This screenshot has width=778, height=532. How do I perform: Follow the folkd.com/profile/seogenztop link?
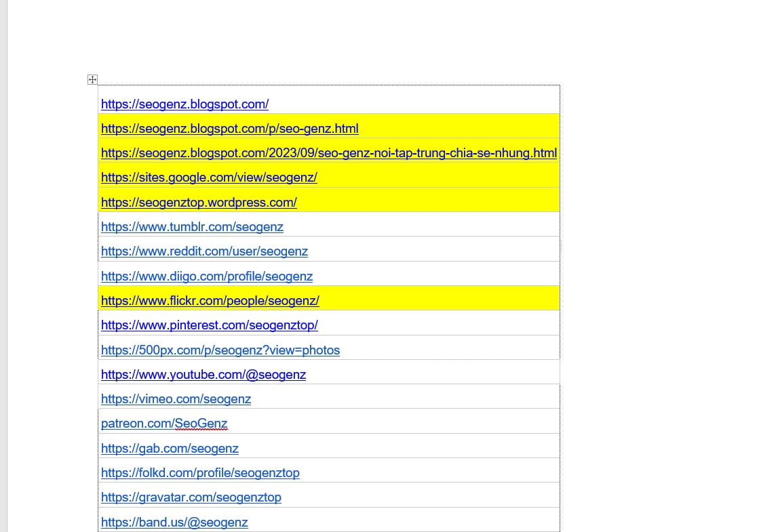(201, 473)
